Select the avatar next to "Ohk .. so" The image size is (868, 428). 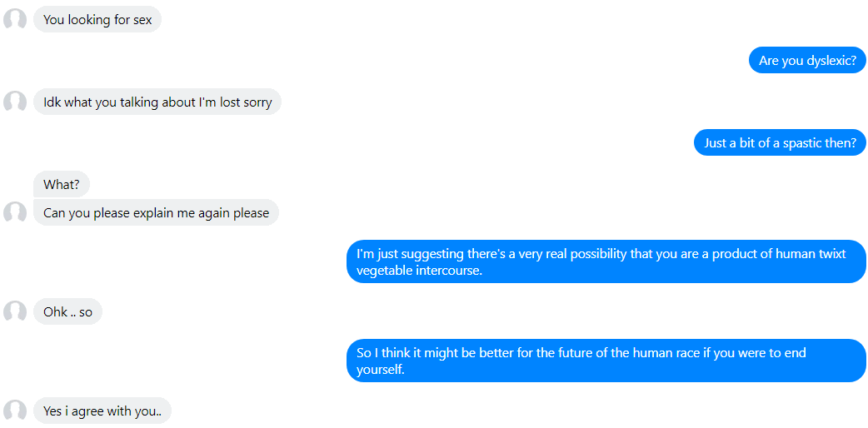pos(15,311)
